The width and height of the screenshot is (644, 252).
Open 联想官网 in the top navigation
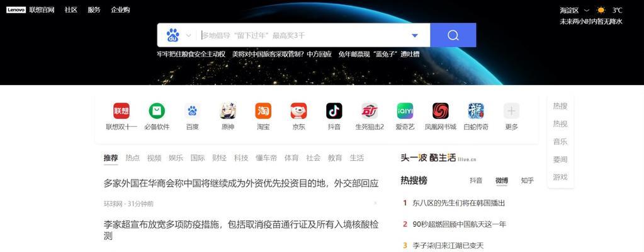42,10
